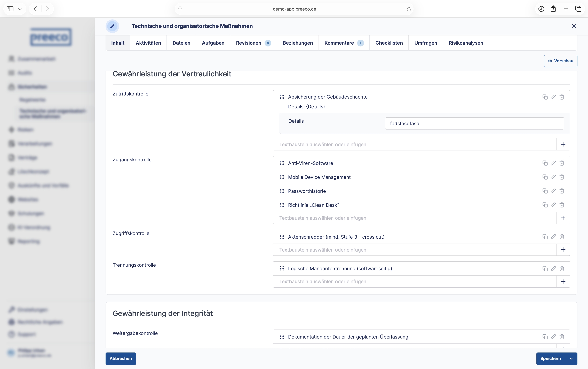Add text block under Zutrittskontrolle with plus
The width and height of the screenshot is (588, 369).
563,145
